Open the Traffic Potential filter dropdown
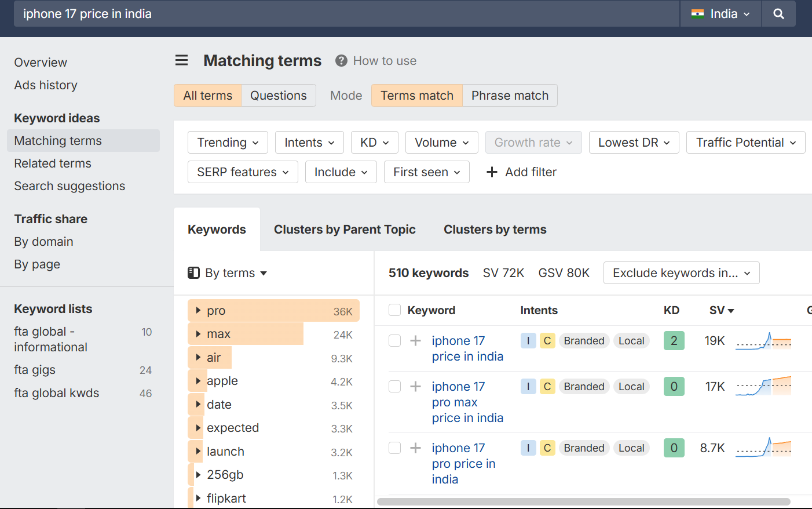The width and height of the screenshot is (812, 509). pos(746,143)
